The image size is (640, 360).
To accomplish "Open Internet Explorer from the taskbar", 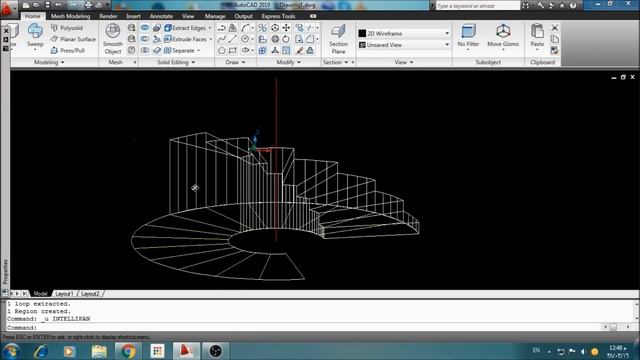I will [x=41, y=351].
